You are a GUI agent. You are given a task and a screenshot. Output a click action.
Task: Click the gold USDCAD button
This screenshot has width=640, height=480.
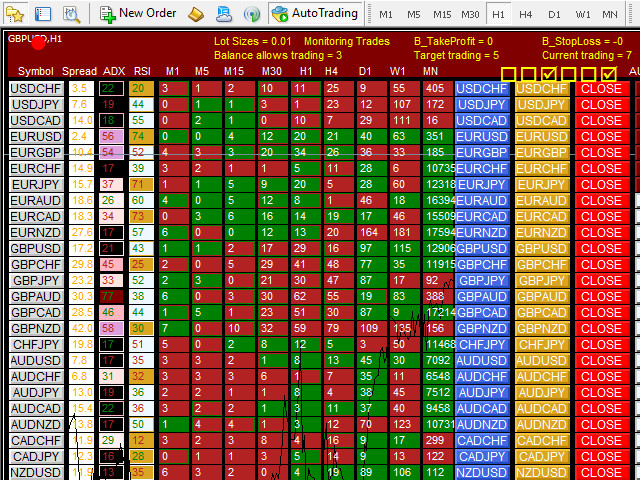pos(542,121)
